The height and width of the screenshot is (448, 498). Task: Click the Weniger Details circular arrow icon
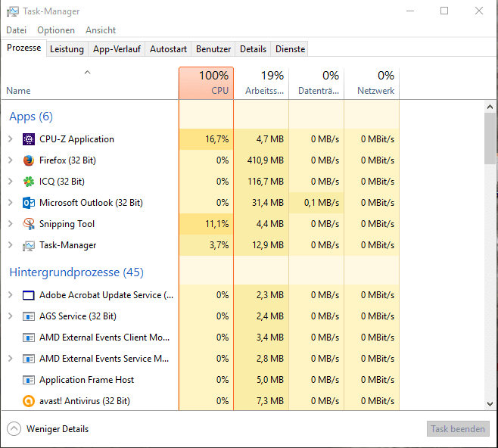[x=14, y=429]
